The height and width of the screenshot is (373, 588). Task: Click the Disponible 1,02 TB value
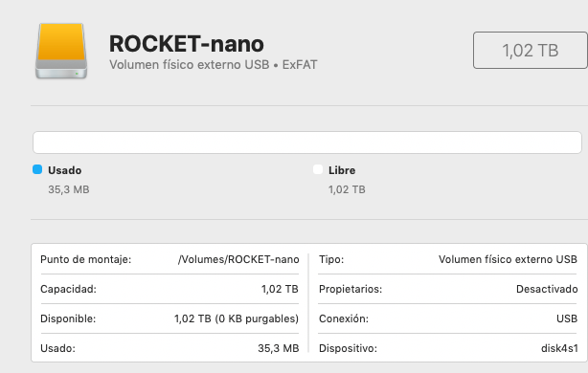237,318
